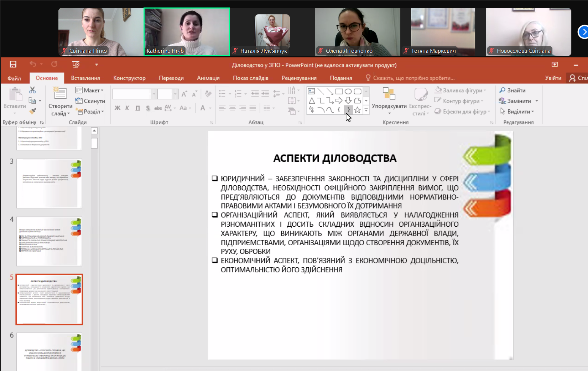Open font color (A) picker
The height and width of the screenshot is (371, 588).
(203, 108)
